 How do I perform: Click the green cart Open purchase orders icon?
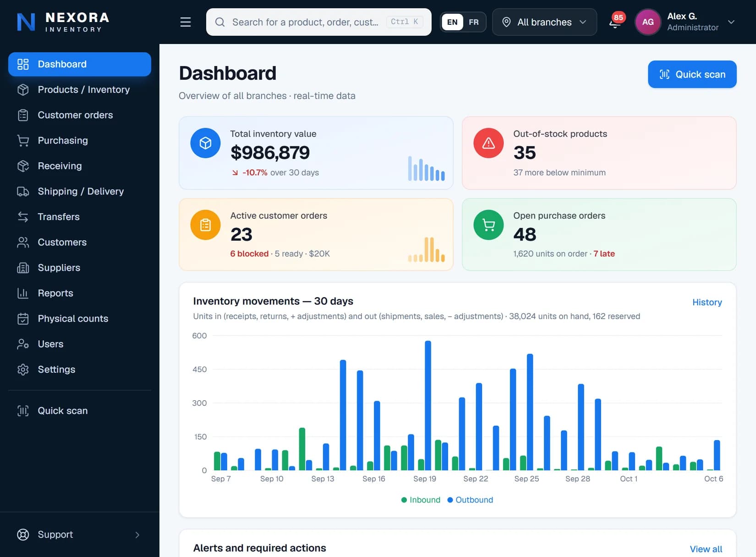click(x=488, y=225)
